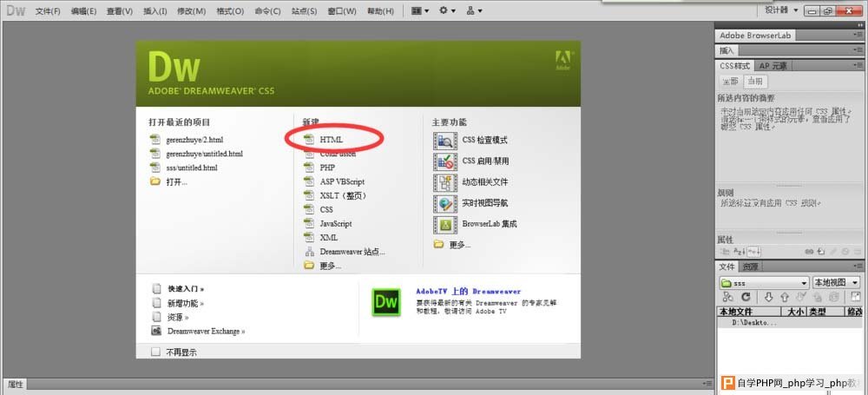868x395 pixels.
Task: Click the AdobeTV 上的 Dreamweaver link
Action: pos(469,291)
